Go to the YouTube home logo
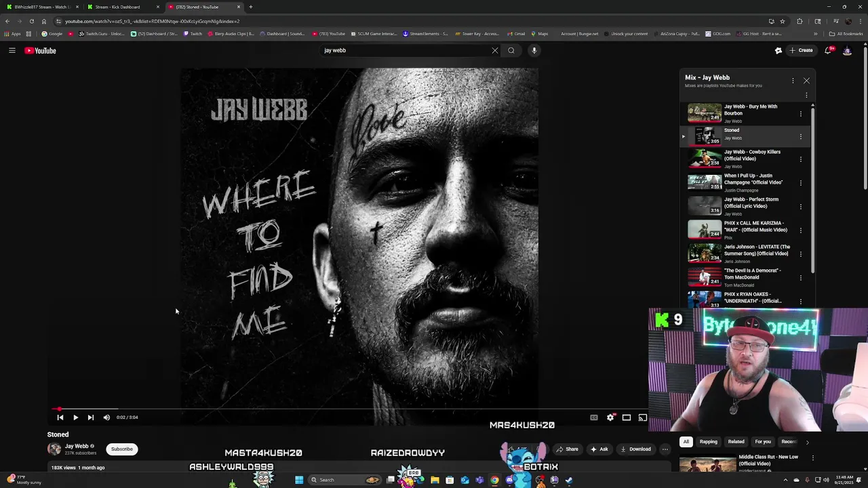 (x=41, y=50)
